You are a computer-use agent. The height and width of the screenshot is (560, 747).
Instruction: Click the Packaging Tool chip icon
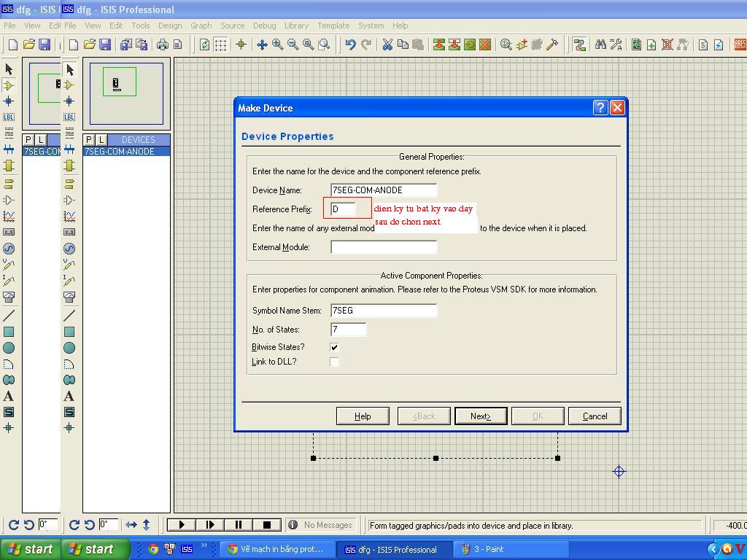pyautogui.click(x=537, y=44)
